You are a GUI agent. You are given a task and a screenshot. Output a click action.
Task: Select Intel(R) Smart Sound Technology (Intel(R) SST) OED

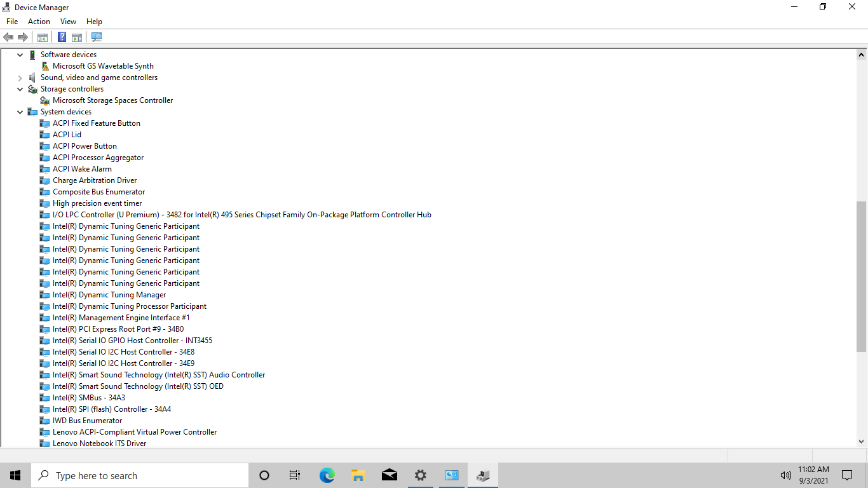[x=138, y=386]
